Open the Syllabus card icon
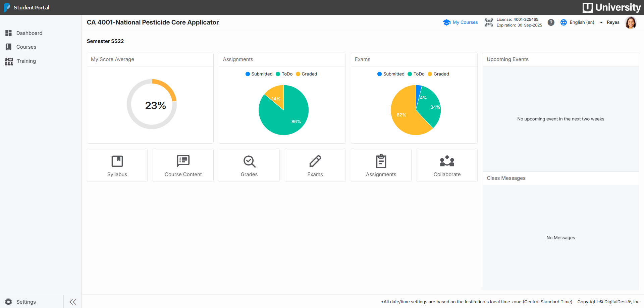The width and height of the screenshot is (644, 308). pyautogui.click(x=117, y=161)
